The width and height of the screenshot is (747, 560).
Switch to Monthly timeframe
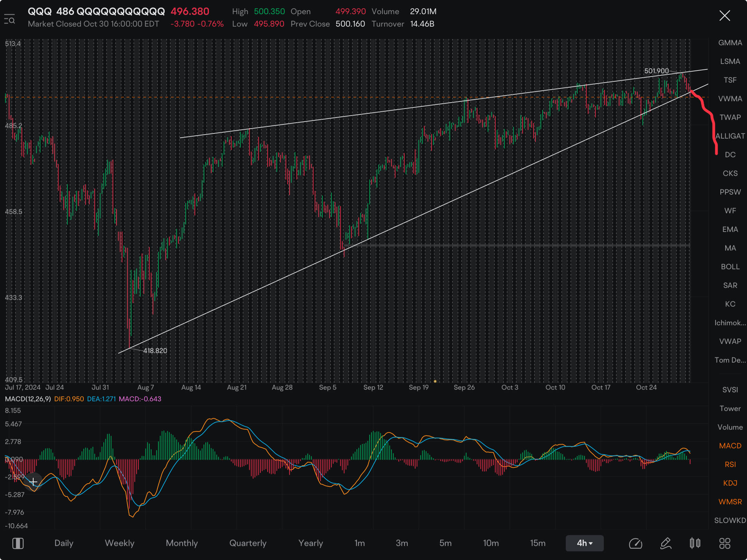(x=182, y=543)
